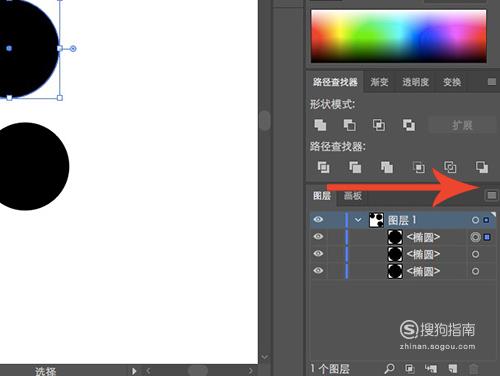The image size is (500, 376).
Task: Click the Outline pathfinder icon
Action: tap(450, 167)
